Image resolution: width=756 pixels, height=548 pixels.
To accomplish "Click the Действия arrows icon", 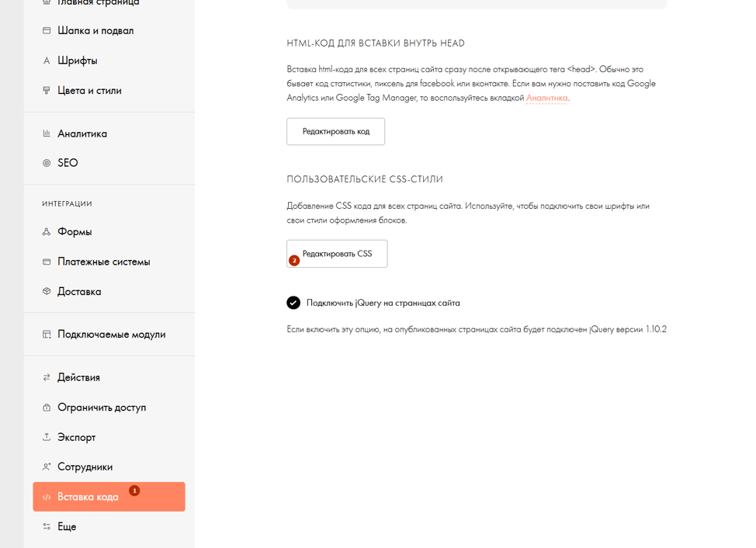I will point(47,377).
